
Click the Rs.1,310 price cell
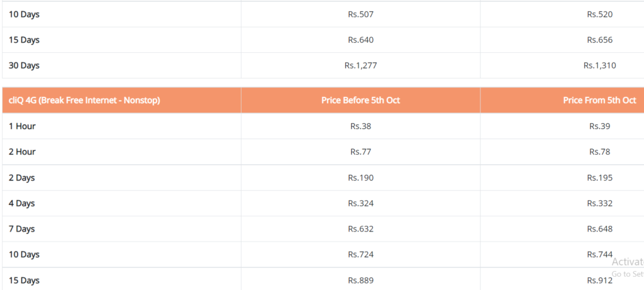click(599, 65)
